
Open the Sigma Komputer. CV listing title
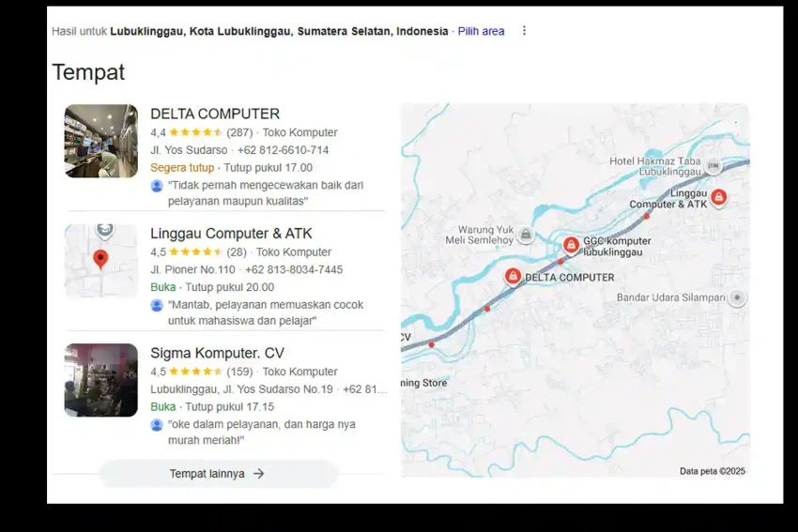click(217, 353)
